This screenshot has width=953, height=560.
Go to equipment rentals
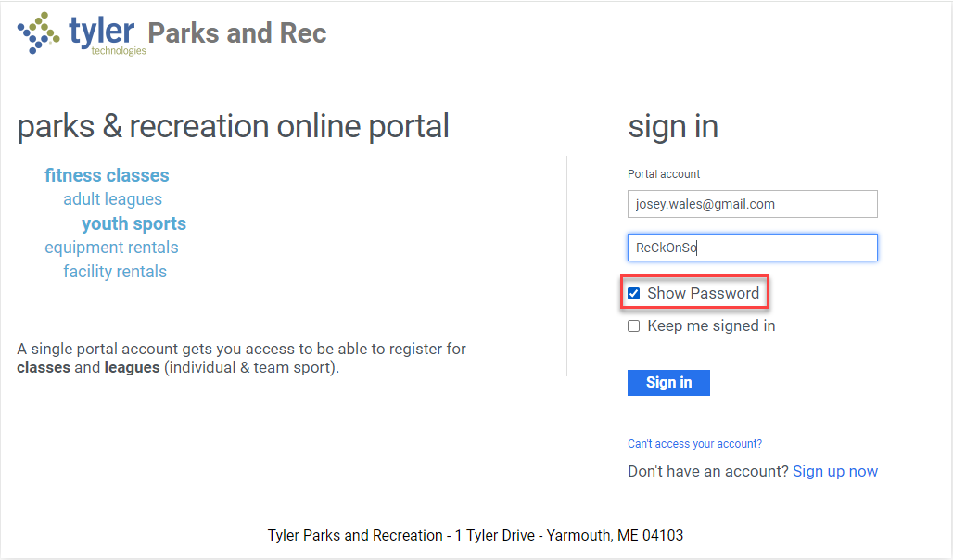[111, 248]
